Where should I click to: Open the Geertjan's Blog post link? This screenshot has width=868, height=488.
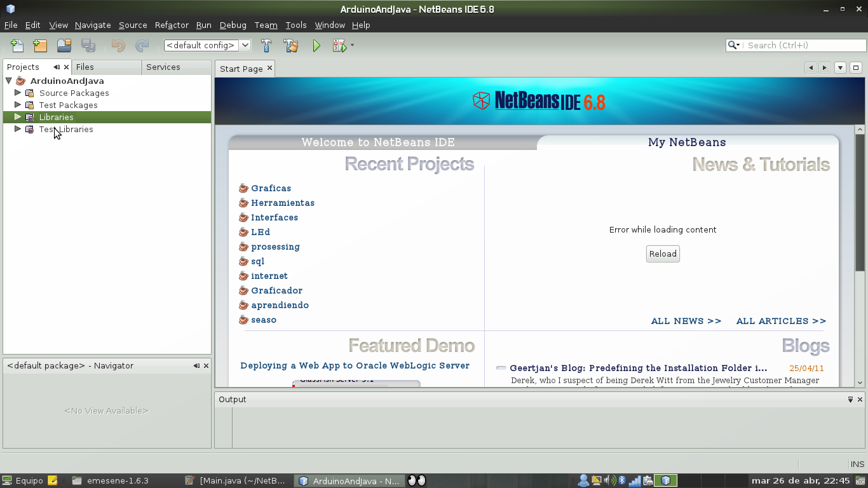pos(638,368)
